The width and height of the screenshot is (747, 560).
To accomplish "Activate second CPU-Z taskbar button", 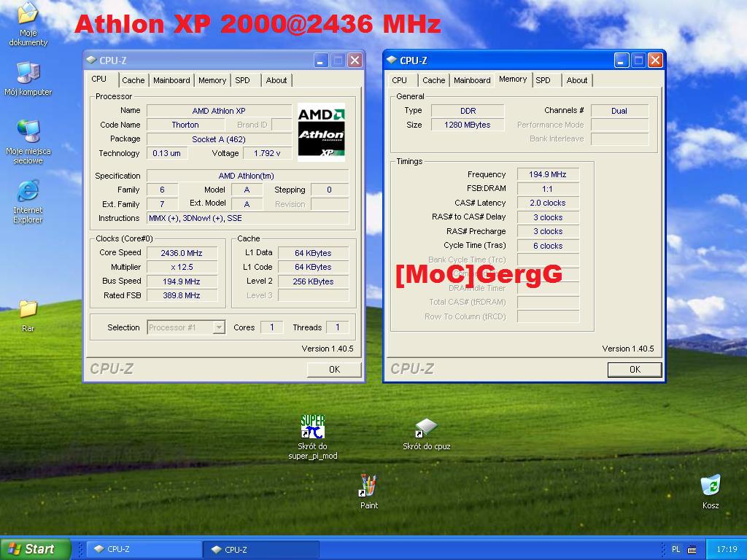I will click(262, 549).
